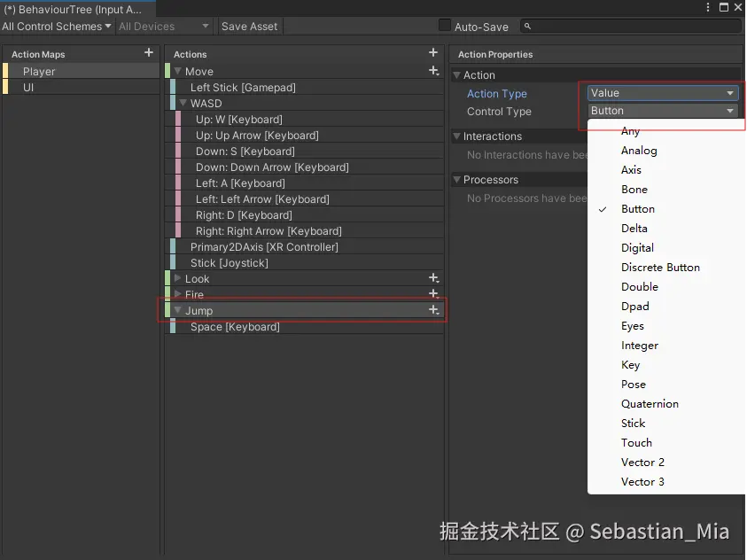The width and height of the screenshot is (747, 560).
Task: Add binding to the Fire action
Action: 433,293
